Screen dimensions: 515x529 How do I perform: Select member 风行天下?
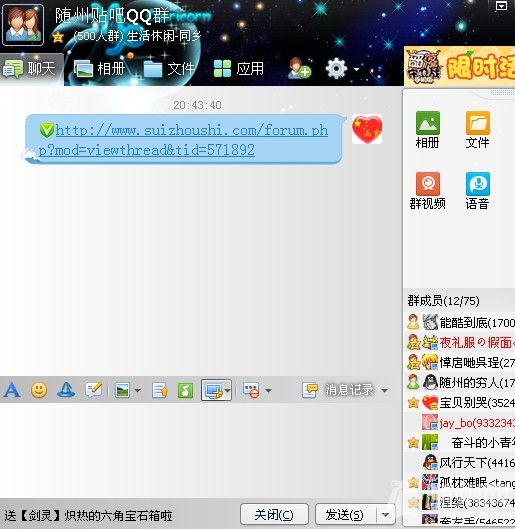pyautogui.click(x=460, y=462)
